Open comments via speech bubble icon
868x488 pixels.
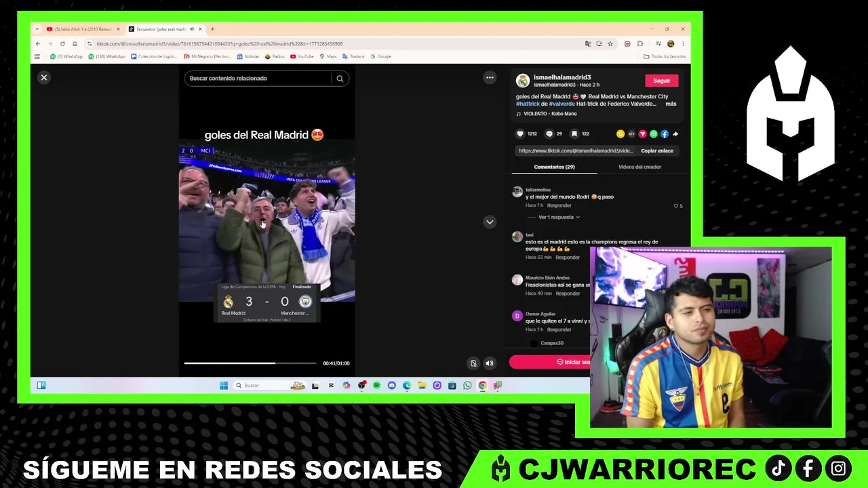click(x=549, y=134)
